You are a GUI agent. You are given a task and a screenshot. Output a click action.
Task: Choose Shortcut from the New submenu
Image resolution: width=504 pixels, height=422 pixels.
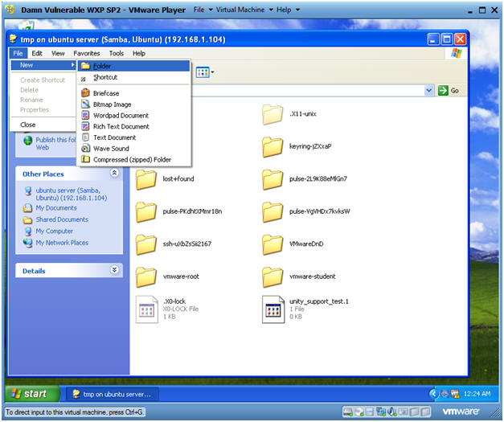[133, 77]
